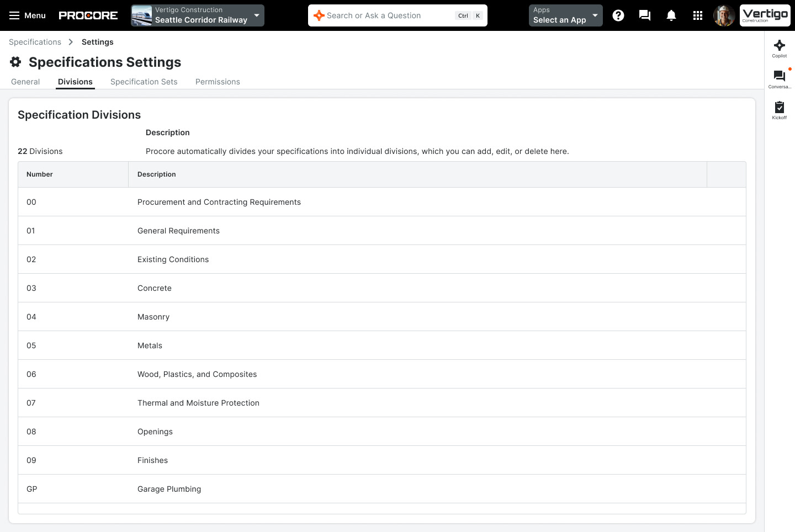795x532 pixels.
Task: Open Copilot in the right sidebar
Action: click(x=780, y=49)
